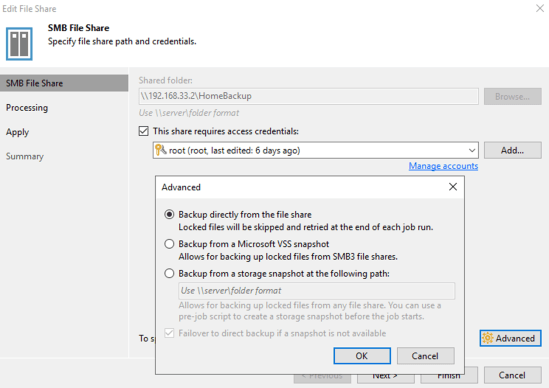Viewport: 549px width, 388px height.
Task: Go to the Summary wizard step
Action: pos(25,156)
